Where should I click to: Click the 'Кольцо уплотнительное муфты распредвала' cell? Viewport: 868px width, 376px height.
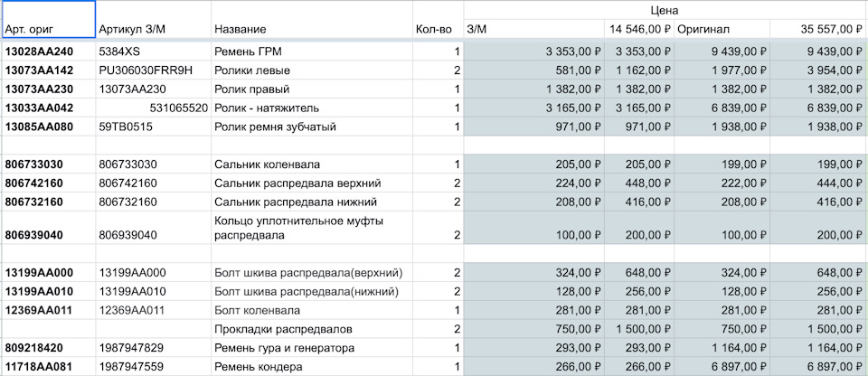click(310, 228)
